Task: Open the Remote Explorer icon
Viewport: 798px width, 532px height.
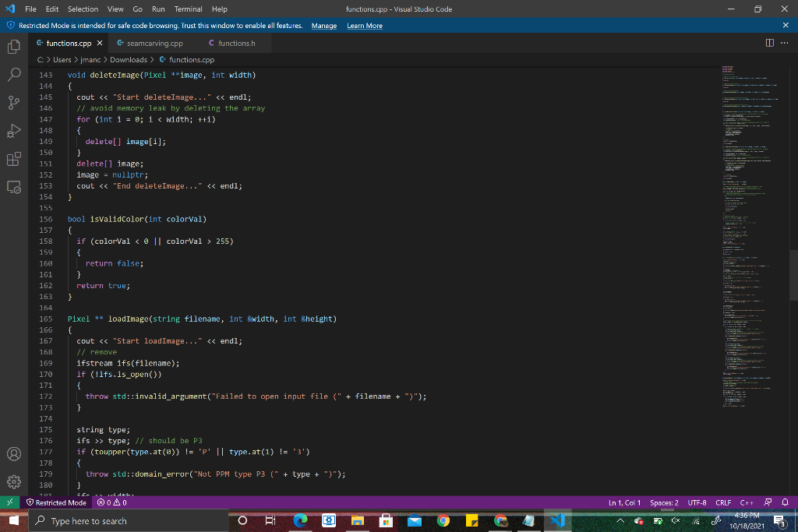Action: pyautogui.click(x=12, y=187)
